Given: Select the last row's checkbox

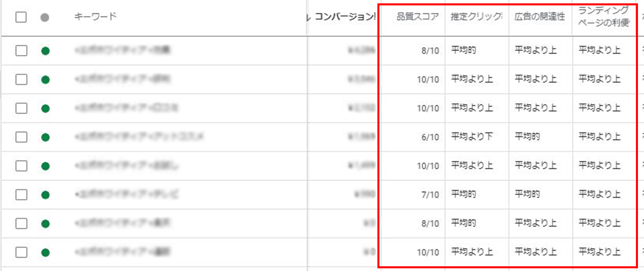Looking at the screenshot, I should (x=21, y=252).
